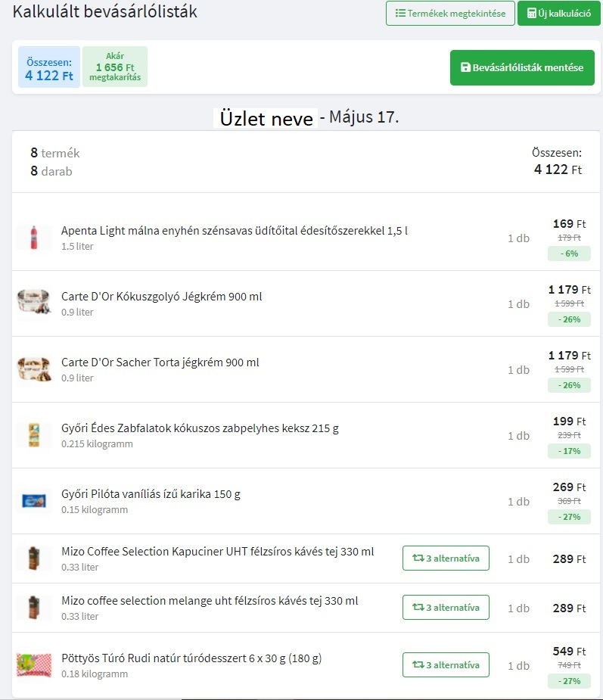Open Győri Pilóta vaníliás karika image

(34, 501)
